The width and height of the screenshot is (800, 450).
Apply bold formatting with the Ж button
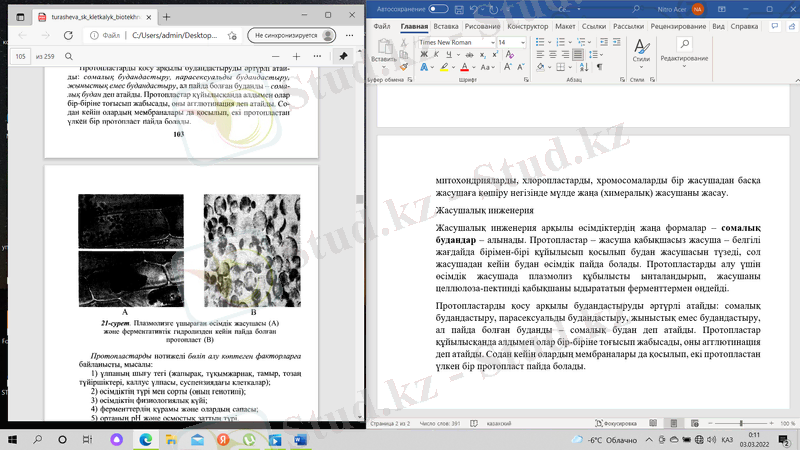[424, 54]
